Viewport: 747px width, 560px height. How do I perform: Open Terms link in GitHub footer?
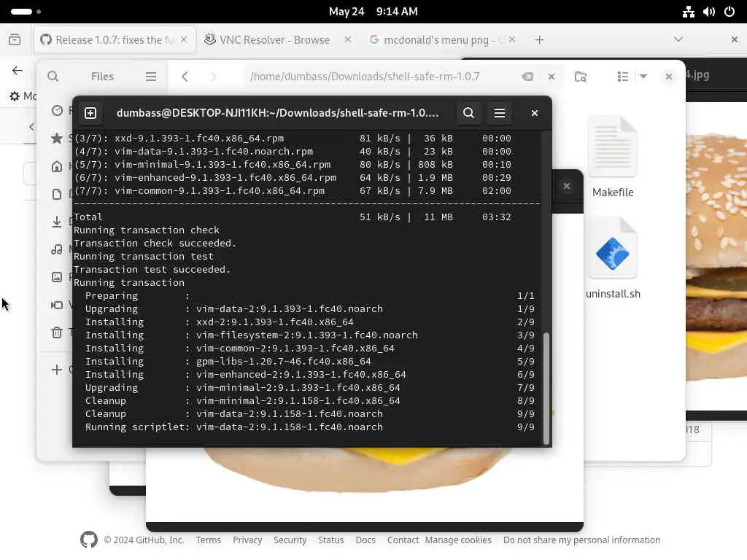pos(208,540)
